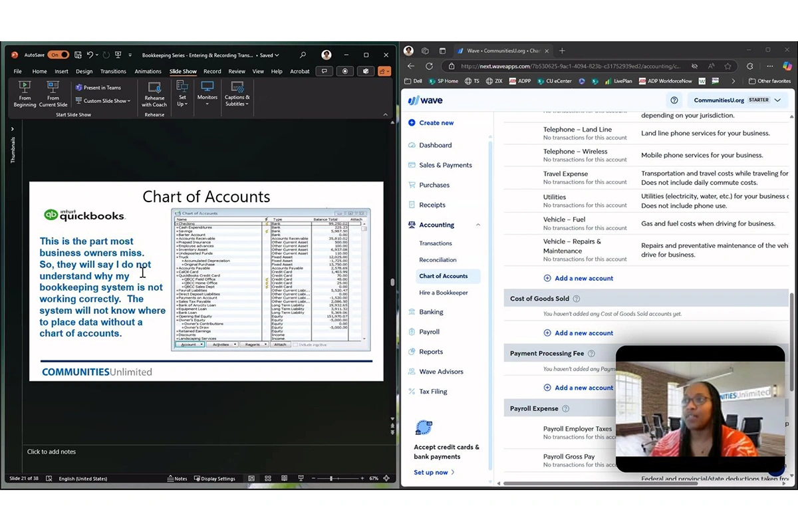Open Dashboard in Wave sidebar
This screenshot has width=798, height=532.
[x=430, y=145]
